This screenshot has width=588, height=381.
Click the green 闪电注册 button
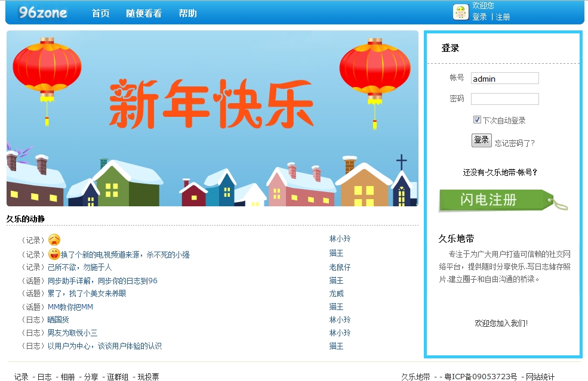coord(503,200)
